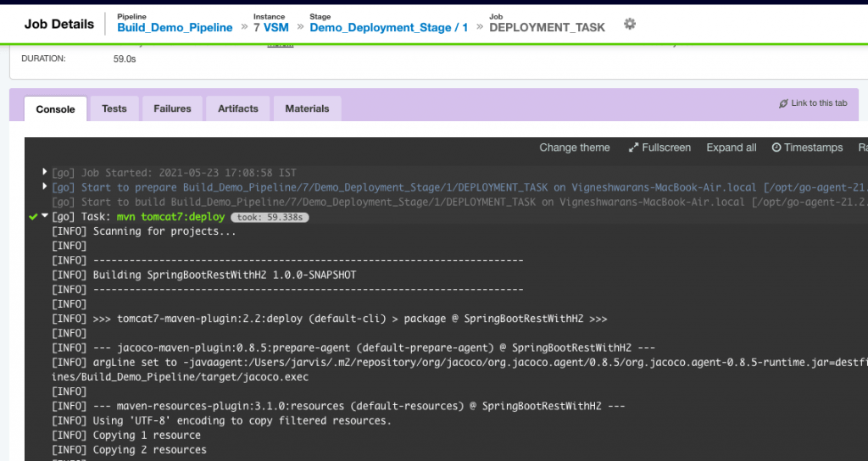Click the 'took: 59.338s' duration badge
The width and height of the screenshot is (868, 461).
(269, 217)
